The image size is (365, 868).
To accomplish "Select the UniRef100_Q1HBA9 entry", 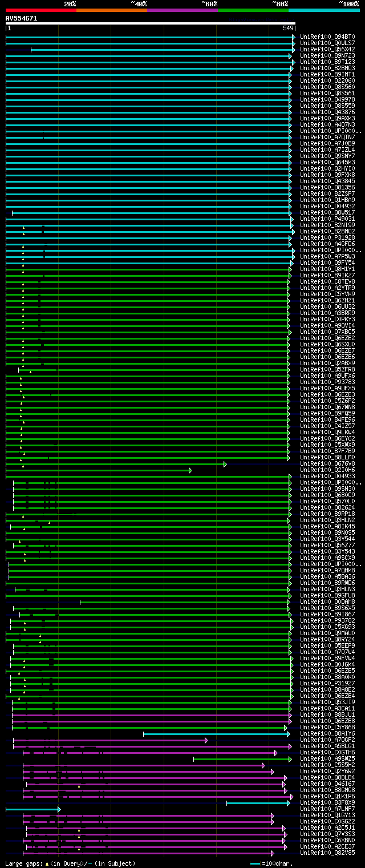I will pyautogui.click(x=327, y=200).
